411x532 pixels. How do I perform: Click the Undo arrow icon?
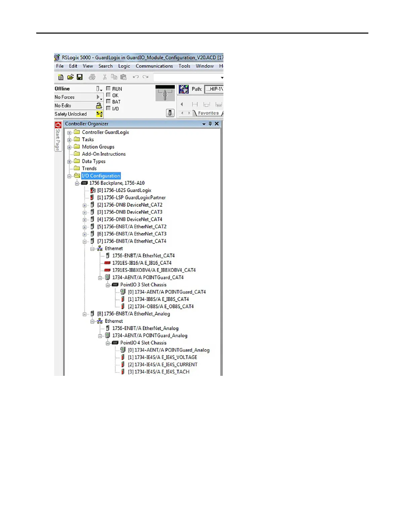point(136,77)
